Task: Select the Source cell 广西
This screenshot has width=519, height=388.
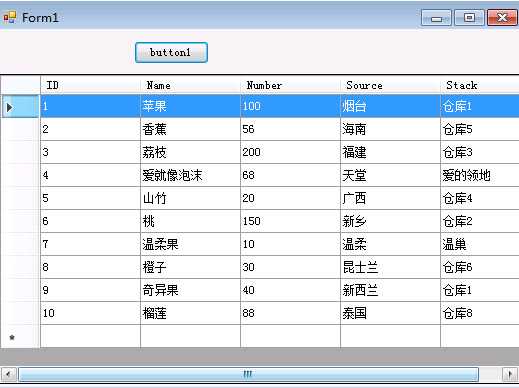Action: pyautogui.click(x=390, y=198)
